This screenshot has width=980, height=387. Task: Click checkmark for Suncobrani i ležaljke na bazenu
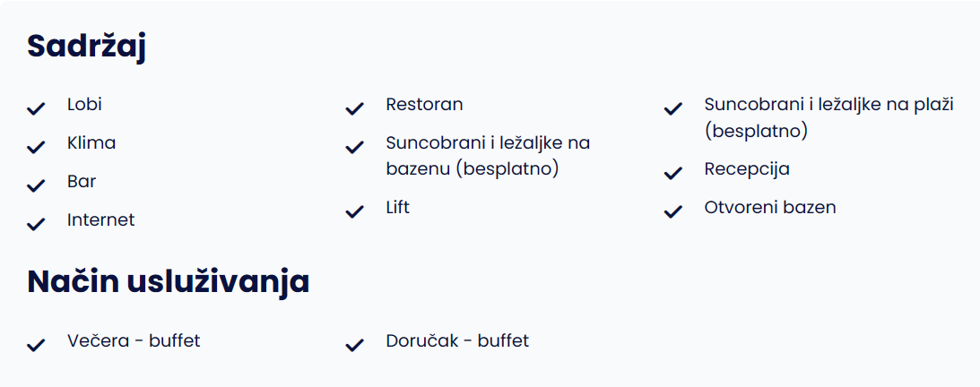click(x=354, y=147)
